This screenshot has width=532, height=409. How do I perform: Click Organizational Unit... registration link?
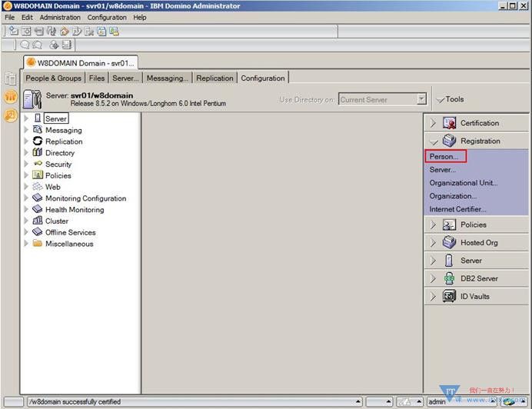(464, 183)
